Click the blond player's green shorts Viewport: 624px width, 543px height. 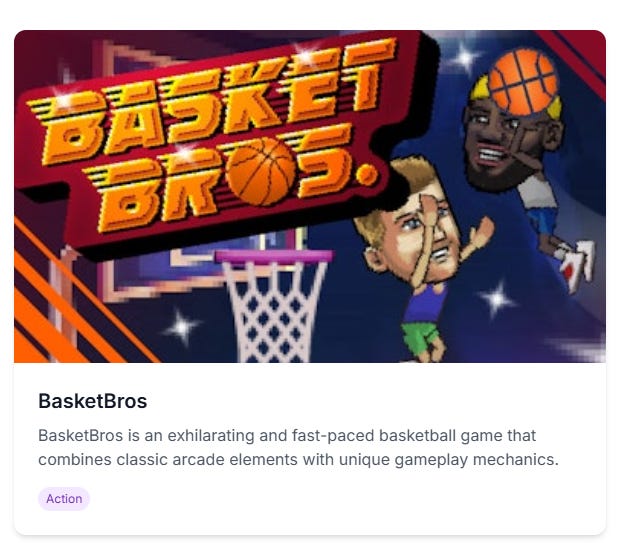click(421, 337)
